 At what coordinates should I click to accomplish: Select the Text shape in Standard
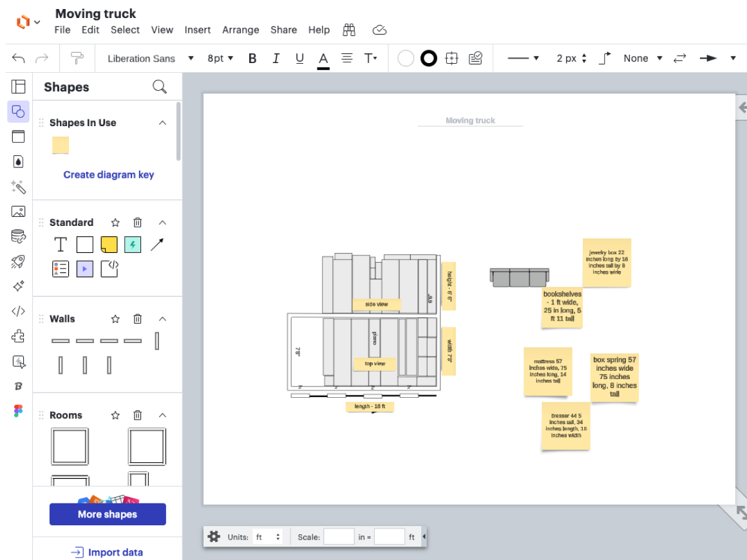coord(61,245)
